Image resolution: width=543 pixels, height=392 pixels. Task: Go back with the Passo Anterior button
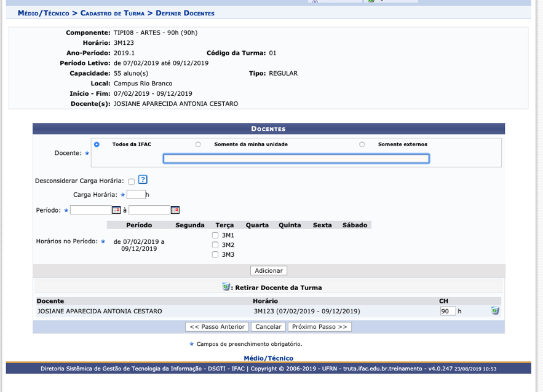pyautogui.click(x=217, y=327)
